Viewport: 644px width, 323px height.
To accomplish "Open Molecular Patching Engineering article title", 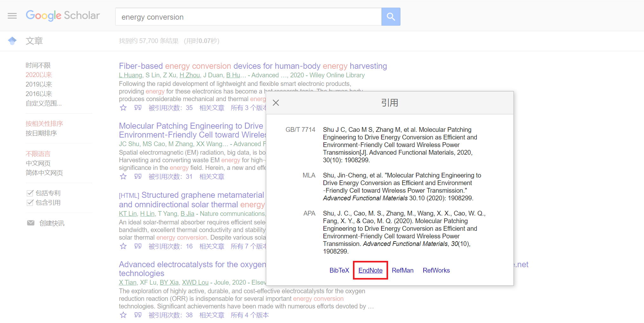I will tap(192, 130).
